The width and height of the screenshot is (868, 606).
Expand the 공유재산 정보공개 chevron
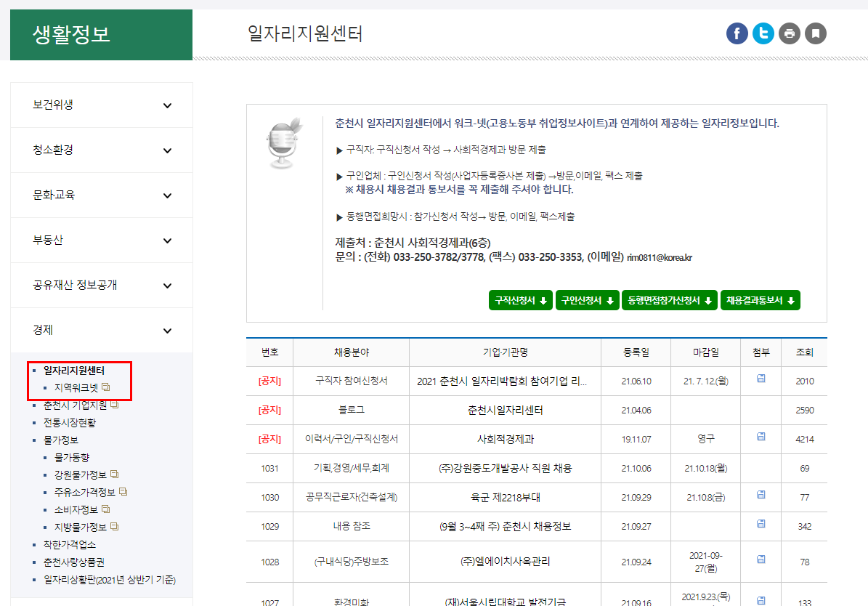pos(167,286)
